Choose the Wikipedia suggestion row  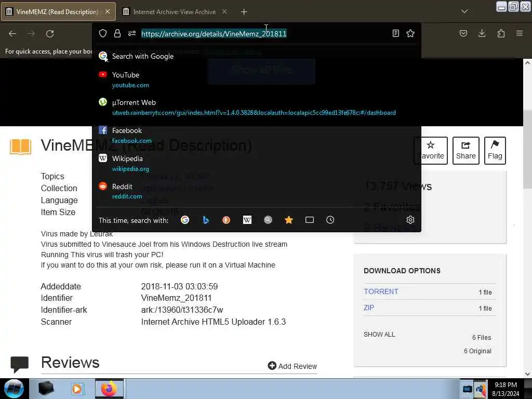point(257,163)
